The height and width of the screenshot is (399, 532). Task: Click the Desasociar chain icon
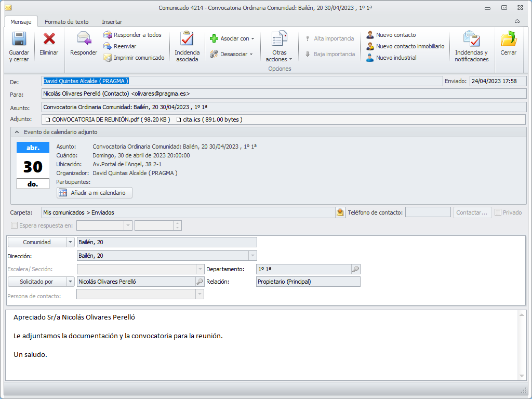pyautogui.click(x=214, y=54)
